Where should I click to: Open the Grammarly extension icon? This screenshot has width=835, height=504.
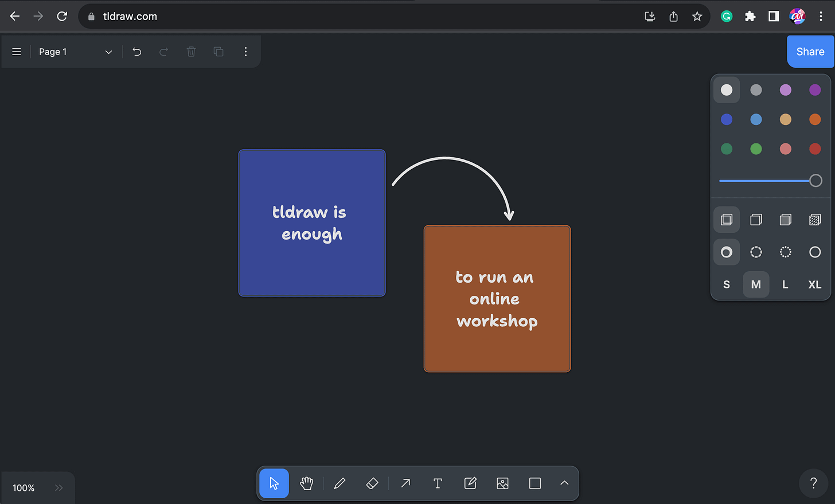tap(727, 16)
